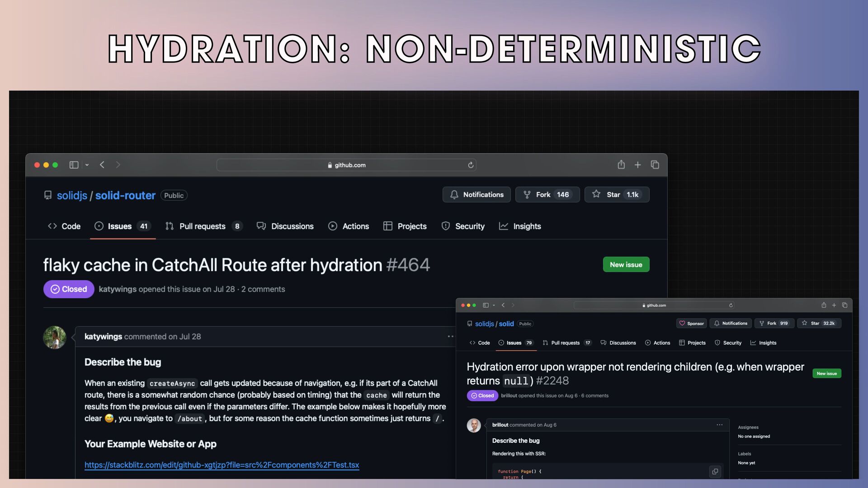Go back with the large window's back arrow
Viewport: 868px width, 488px height.
[102, 165]
